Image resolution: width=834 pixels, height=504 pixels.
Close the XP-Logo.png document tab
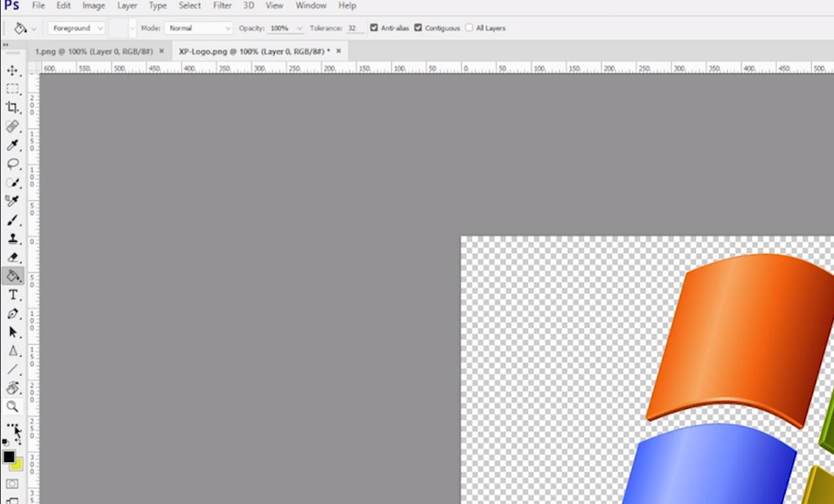pyautogui.click(x=339, y=51)
